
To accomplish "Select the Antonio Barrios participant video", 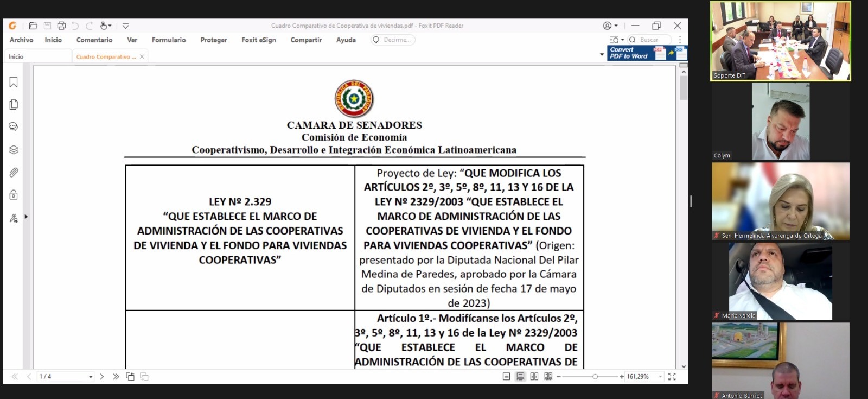I will click(x=781, y=360).
